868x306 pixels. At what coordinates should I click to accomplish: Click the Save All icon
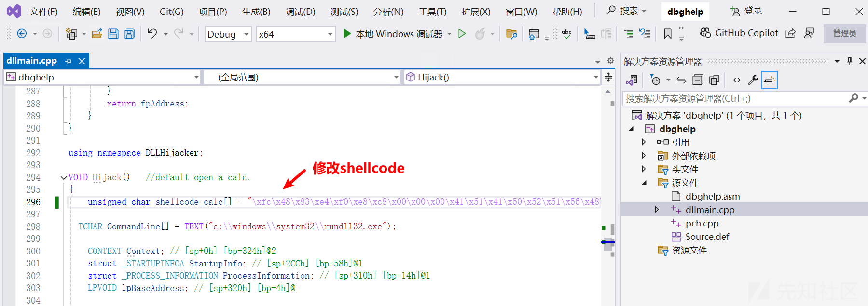click(130, 34)
